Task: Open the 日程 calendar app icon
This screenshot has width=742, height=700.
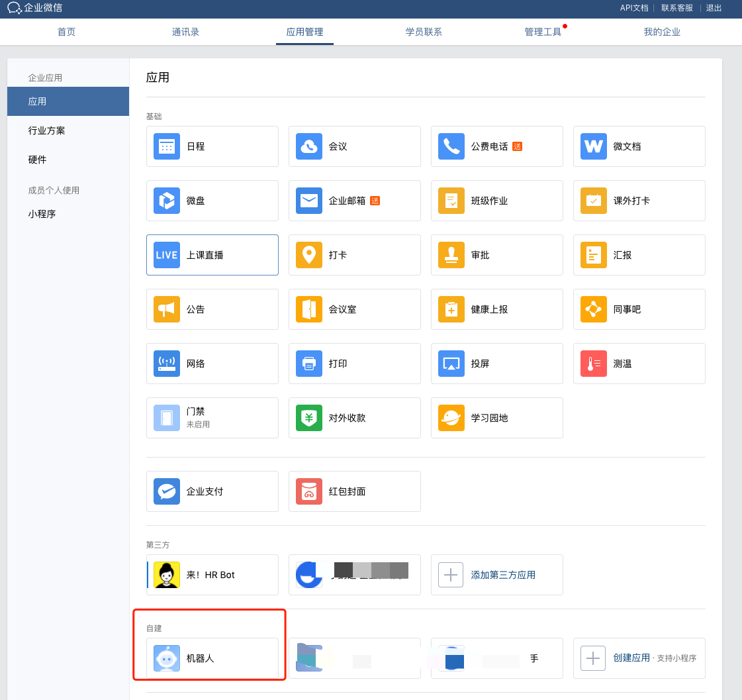Action: (167, 146)
